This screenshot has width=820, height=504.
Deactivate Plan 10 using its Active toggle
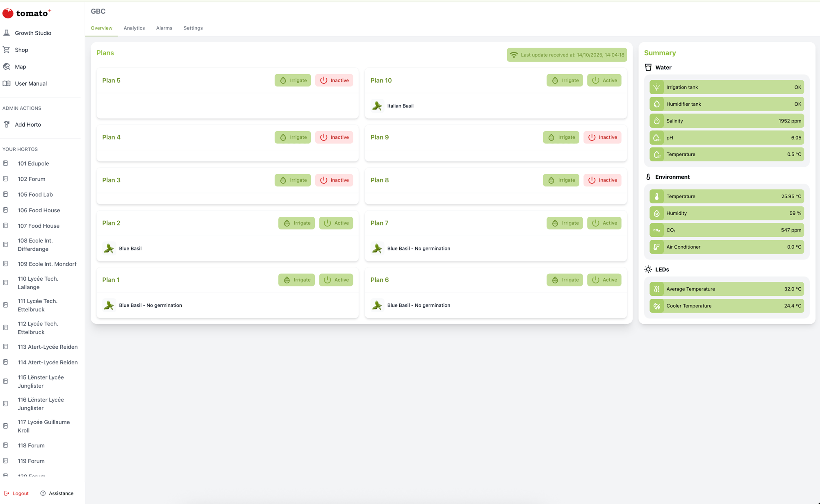(604, 80)
